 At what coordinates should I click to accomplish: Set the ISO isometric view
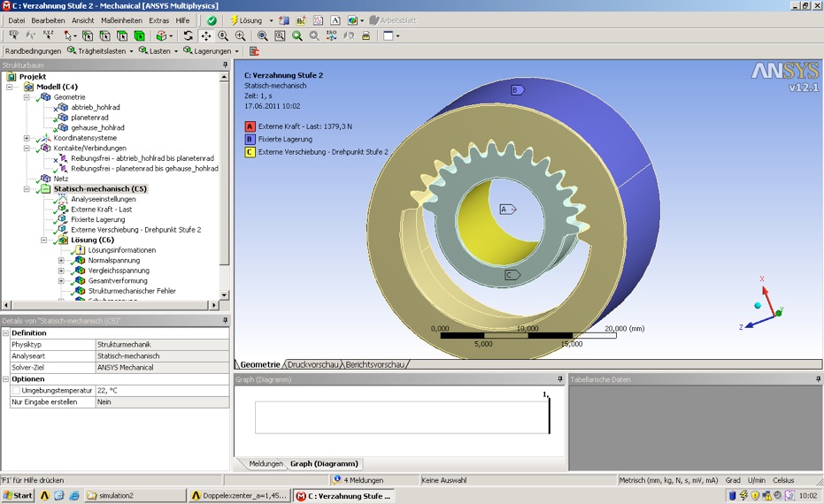pos(331,35)
